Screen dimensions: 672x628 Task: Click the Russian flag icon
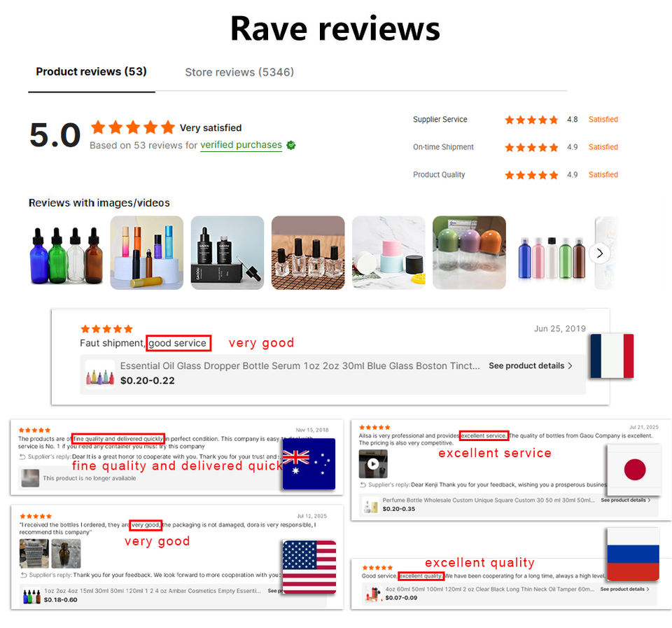tap(633, 554)
